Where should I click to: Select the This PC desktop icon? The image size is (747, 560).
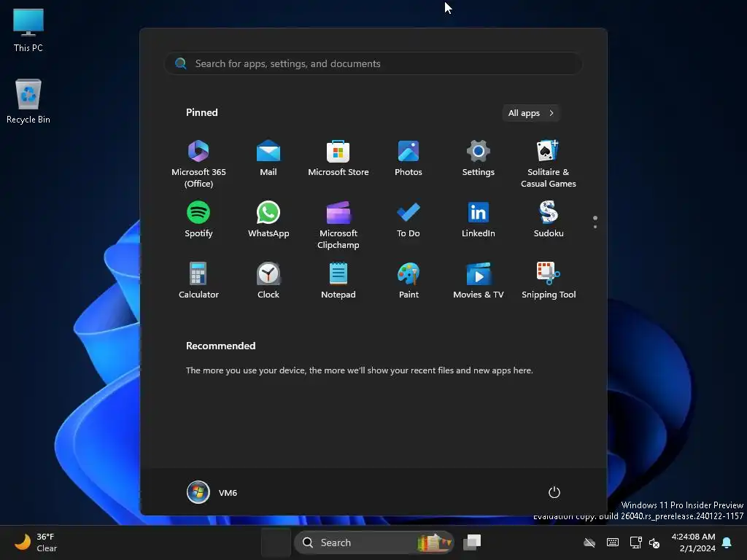click(28, 30)
